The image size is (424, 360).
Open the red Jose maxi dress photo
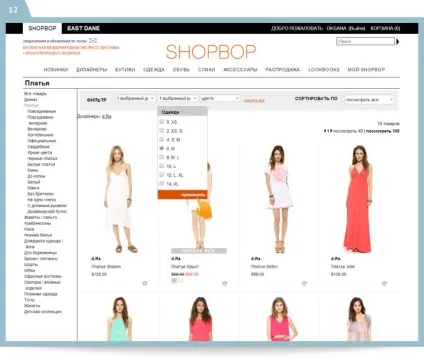[x=359, y=199]
